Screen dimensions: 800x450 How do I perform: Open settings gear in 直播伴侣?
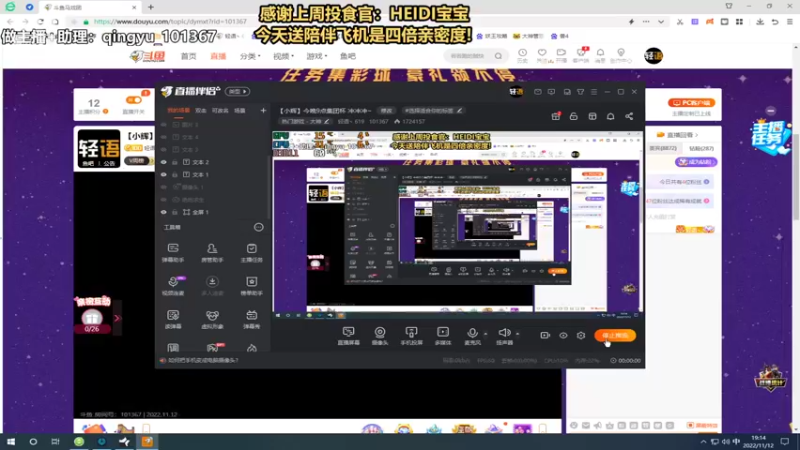[x=581, y=335]
